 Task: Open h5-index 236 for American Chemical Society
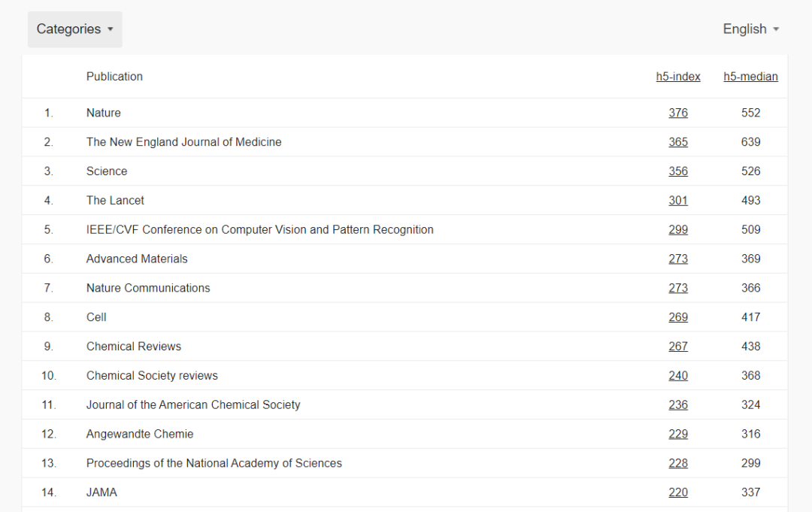point(678,404)
